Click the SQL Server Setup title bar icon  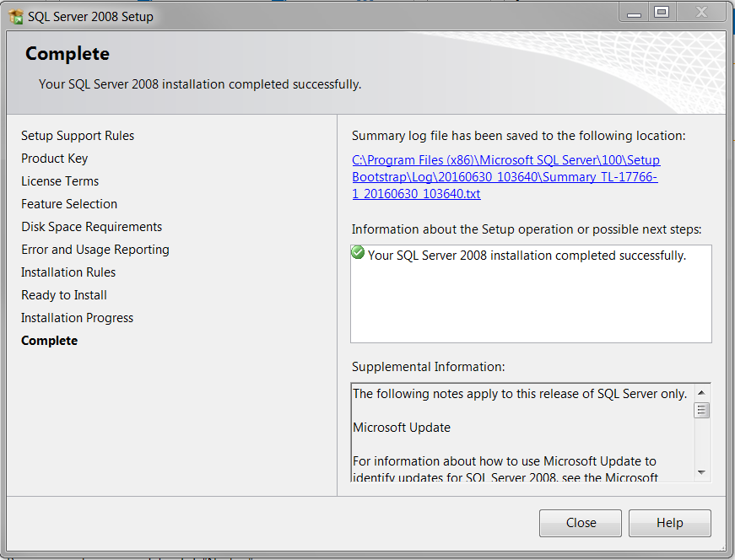click(15, 16)
